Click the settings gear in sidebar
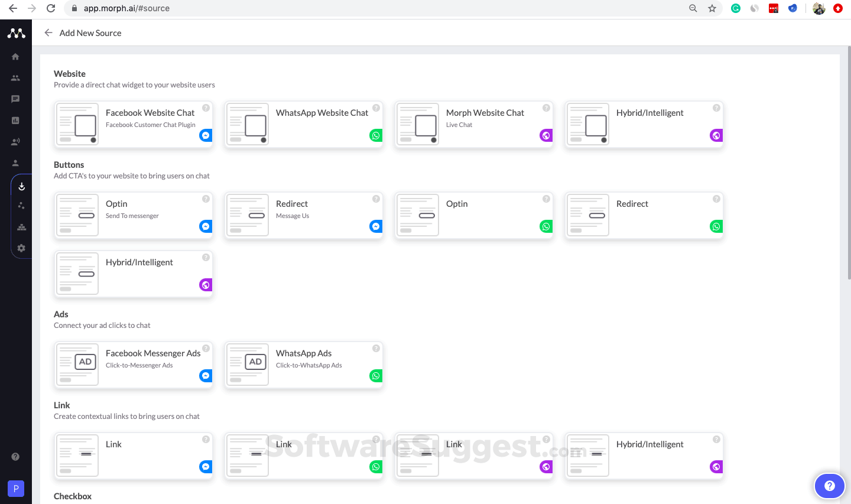Image resolution: width=851 pixels, height=504 pixels. point(21,248)
